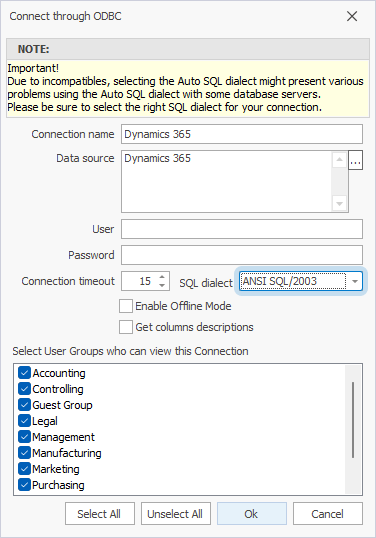Click the user groups list scrollbar thumb
This screenshot has height=538, width=376.
pos(353,420)
